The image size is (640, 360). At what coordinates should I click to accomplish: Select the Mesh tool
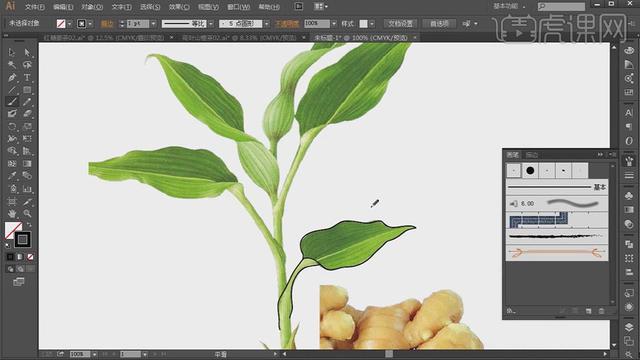tap(12, 164)
